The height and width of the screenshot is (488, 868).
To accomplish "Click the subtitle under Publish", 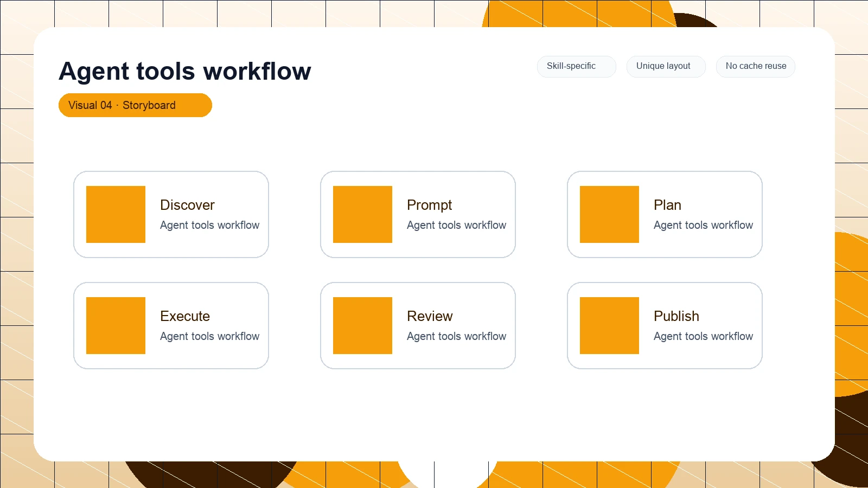I will pos(703,336).
